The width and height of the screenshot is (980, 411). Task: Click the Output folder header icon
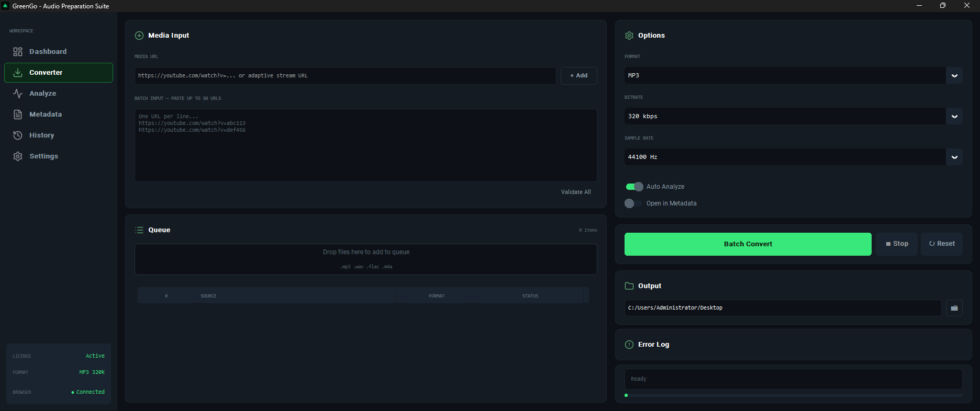629,286
